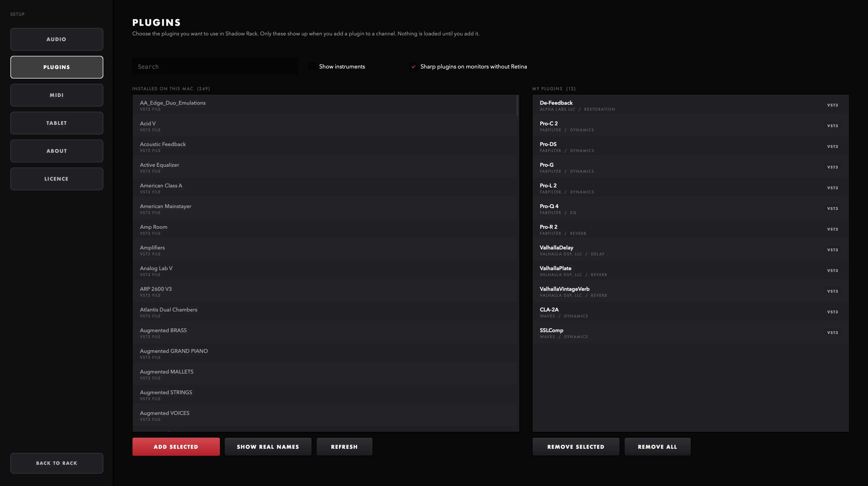The image size is (868, 486).
Task: Grab the installed plugins list scrollbar
Action: pos(517,106)
